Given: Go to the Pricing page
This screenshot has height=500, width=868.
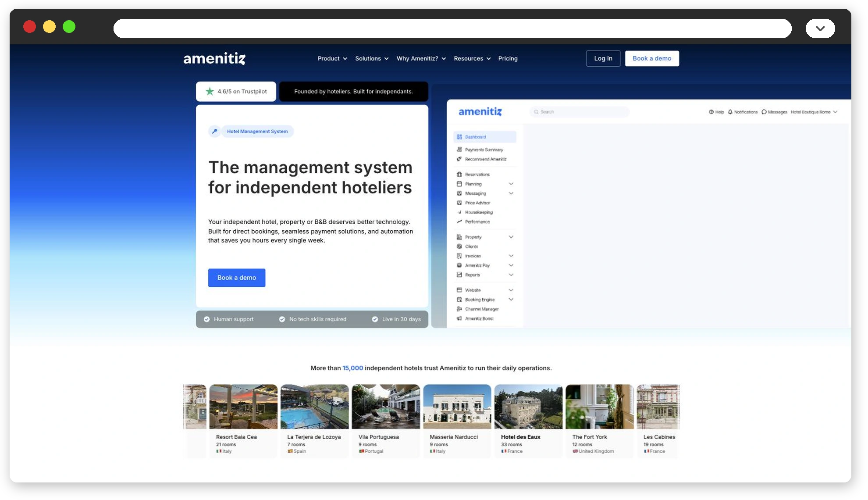Looking at the screenshot, I should pyautogui.click(x=508, y=58).
